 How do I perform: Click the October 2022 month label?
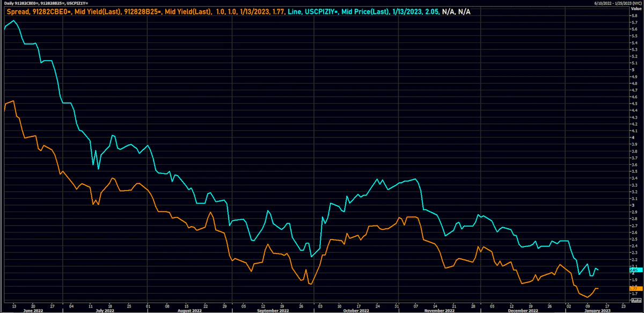(x=356, y=310)
